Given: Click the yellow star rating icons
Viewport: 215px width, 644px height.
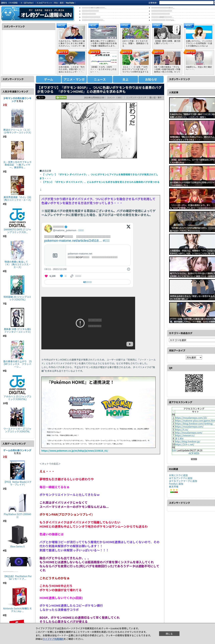Looking at the screenshot, I should [174, 490].
